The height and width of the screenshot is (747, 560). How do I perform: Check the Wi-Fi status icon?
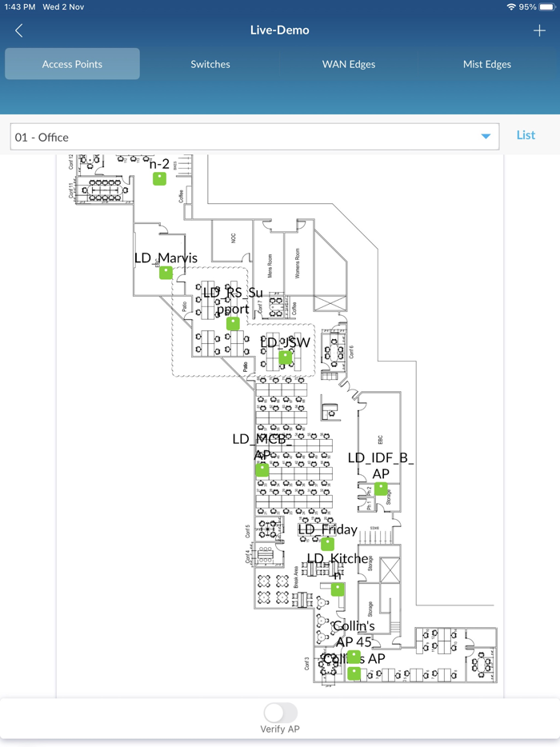pyautogui.click(x=511, y=6)
